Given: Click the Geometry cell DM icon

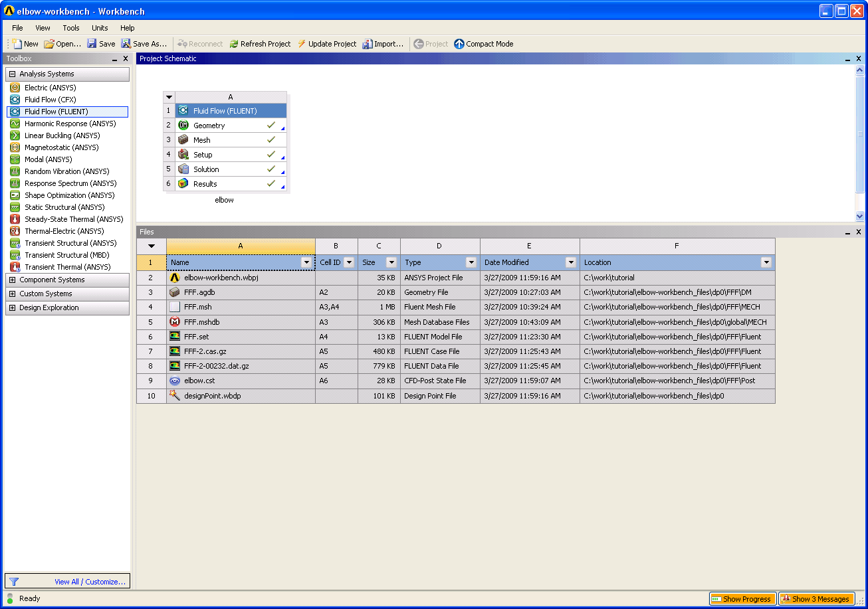Looking at the screenshot, I should click(x=183, y=126).
